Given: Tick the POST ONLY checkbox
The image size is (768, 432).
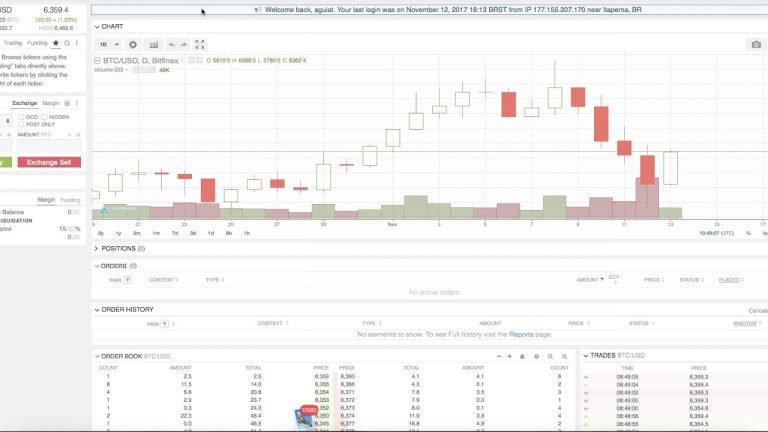Looking at the screenshot, I should click(x=21, y=124).
